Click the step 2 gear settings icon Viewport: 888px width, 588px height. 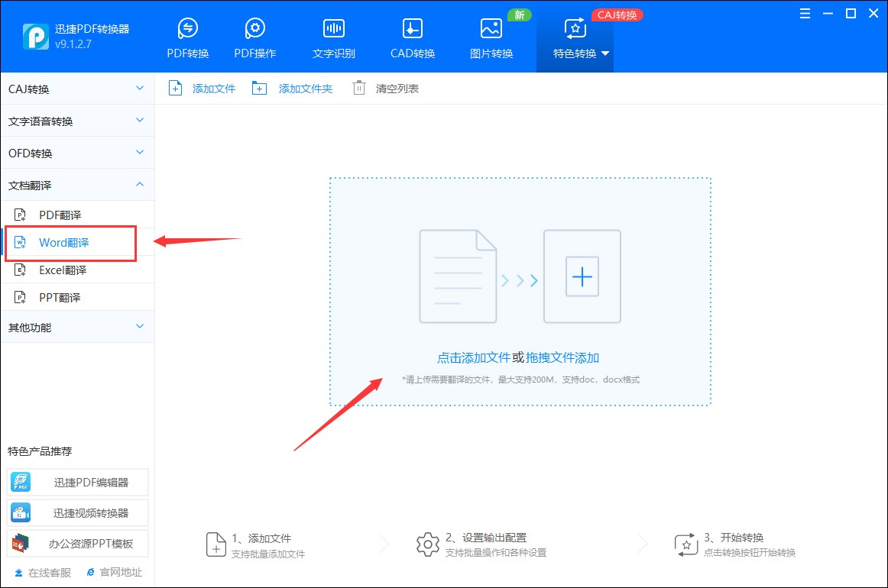428,544
